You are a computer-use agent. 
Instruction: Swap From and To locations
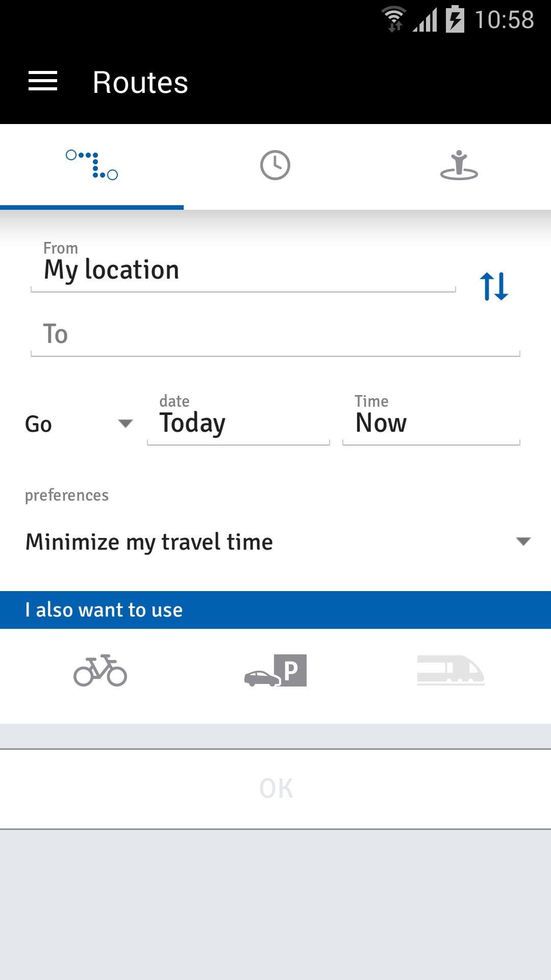pyautogui.click(x=494, y=286)
